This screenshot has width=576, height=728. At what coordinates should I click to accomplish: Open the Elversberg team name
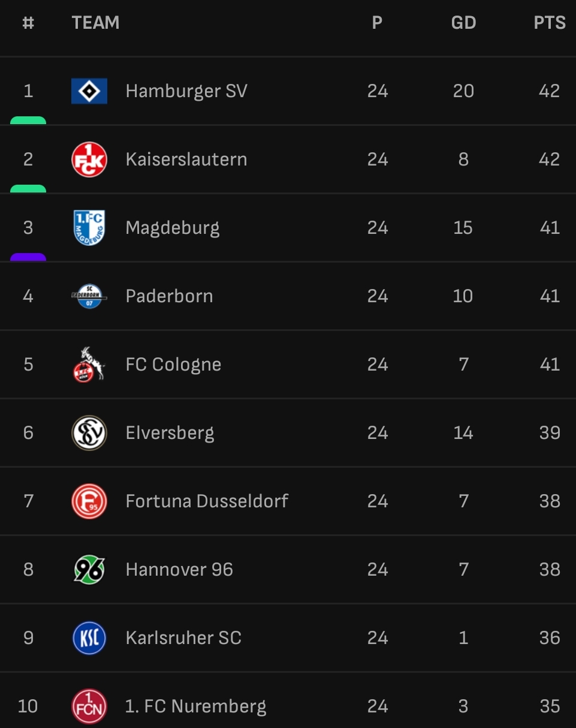coord(170,433)
